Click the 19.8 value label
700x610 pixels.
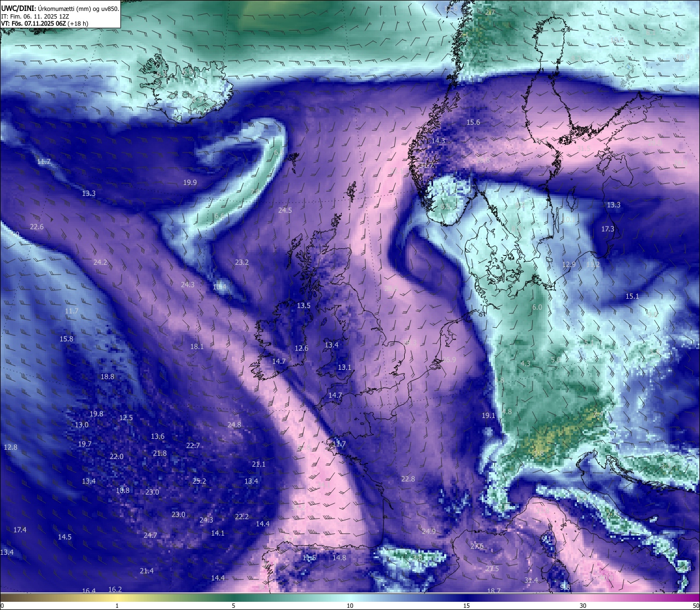coord(96,414)
